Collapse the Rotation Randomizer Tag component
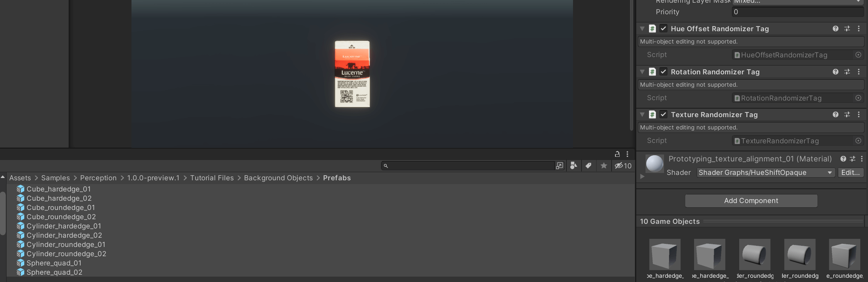This screenshot has height=282, width=868. (x=642, y=72)
